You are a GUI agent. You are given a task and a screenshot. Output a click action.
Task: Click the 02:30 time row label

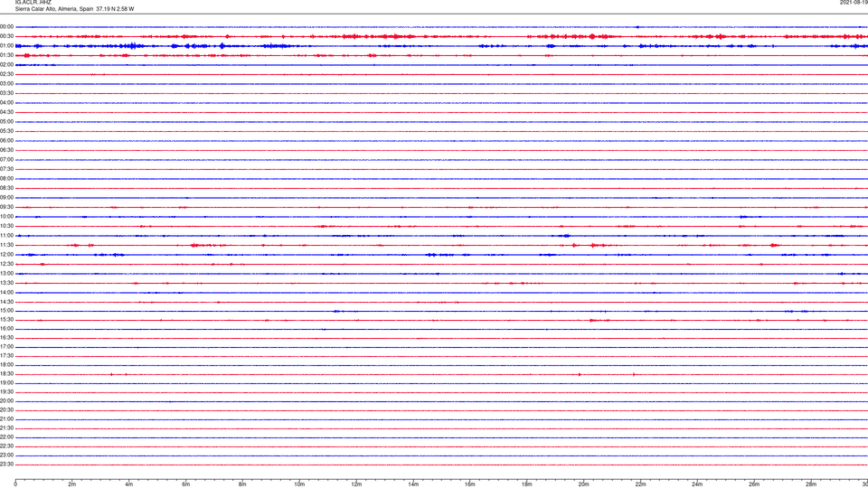click(6, 74)
